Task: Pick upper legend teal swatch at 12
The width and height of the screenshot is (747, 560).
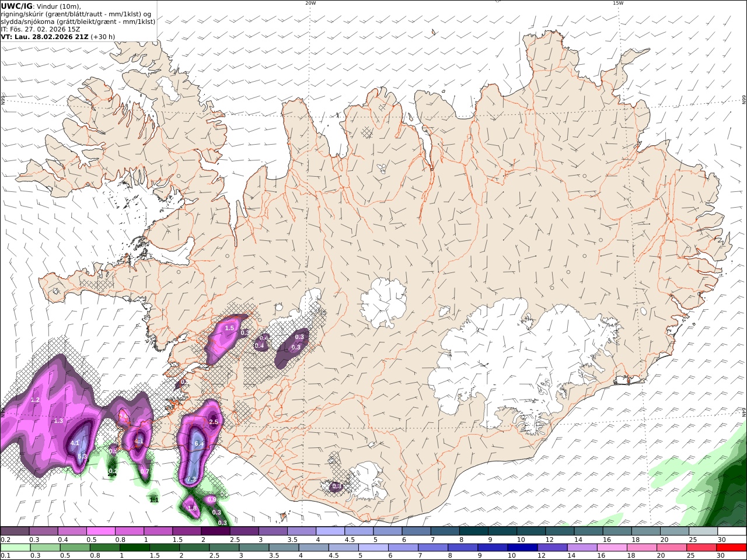Action: click(560, 531)
